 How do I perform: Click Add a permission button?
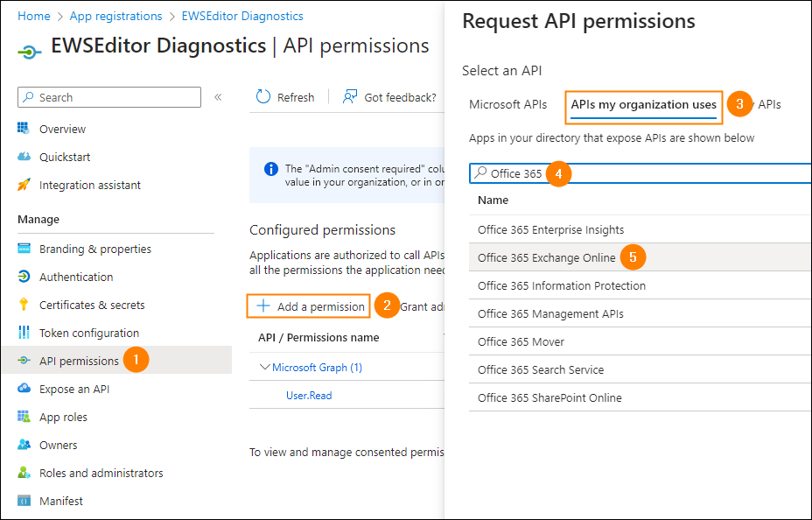click(x=309, y=306)
